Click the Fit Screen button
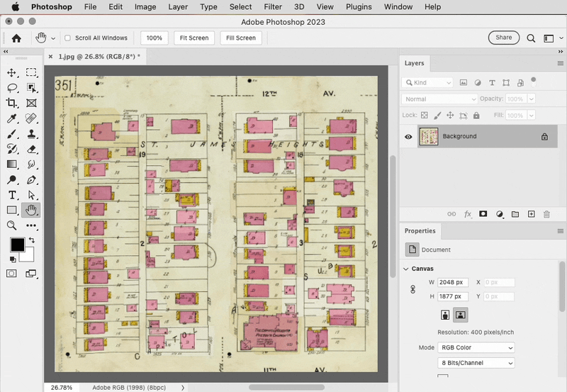Image resolution: width=567 pixels, height=392 pixels. (x=194, y=38)
